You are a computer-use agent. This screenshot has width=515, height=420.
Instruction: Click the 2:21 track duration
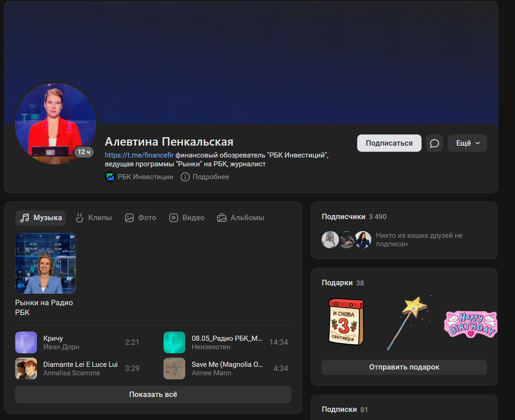pyautogui.click(x=132, y=342)
